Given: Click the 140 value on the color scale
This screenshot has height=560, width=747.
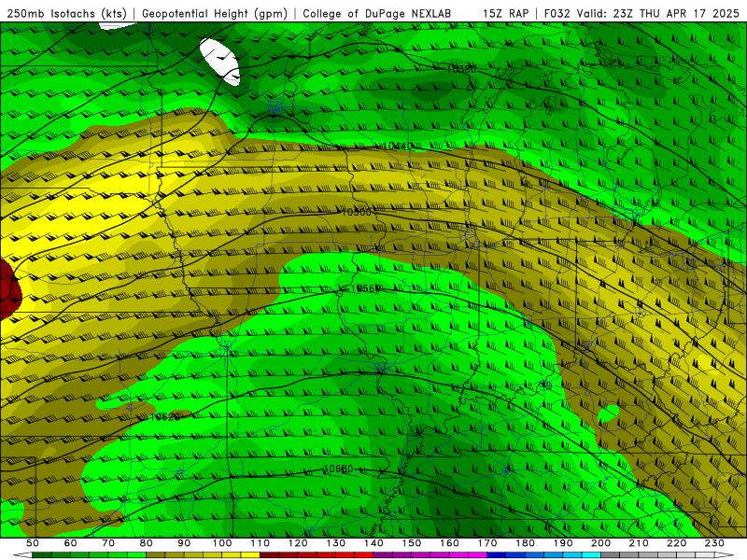Looking at the screenshot, I should [373, 543].
